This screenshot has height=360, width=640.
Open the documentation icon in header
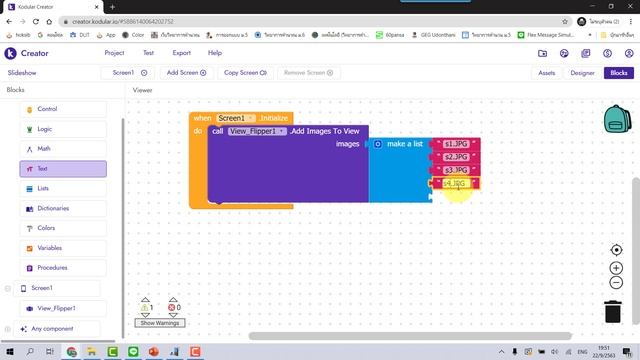pyautogui.click(x=586, y=53)
